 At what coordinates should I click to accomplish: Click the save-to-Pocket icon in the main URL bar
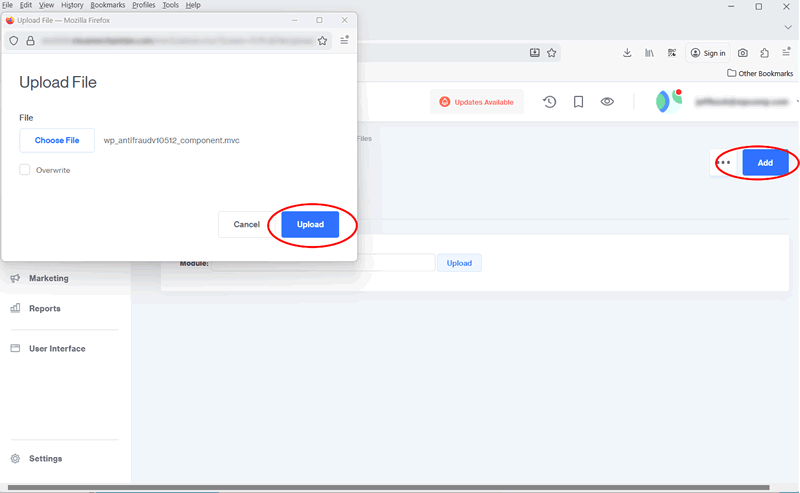point(535,53)
